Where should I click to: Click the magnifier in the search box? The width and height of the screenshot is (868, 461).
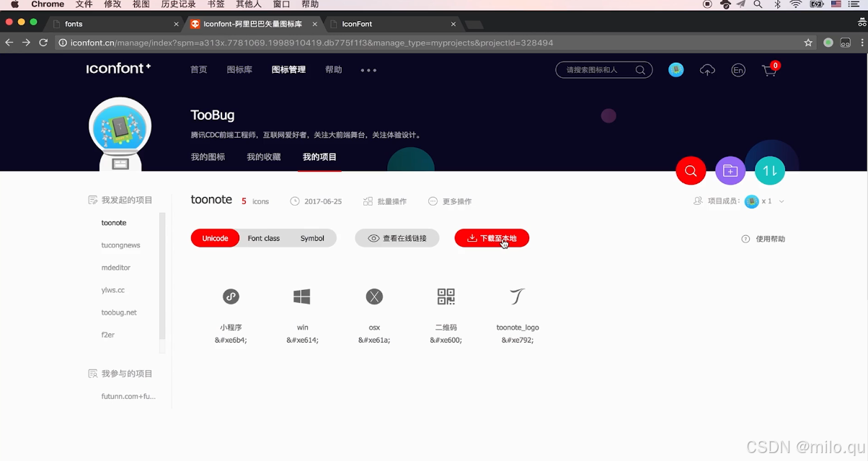coord(640,70)
